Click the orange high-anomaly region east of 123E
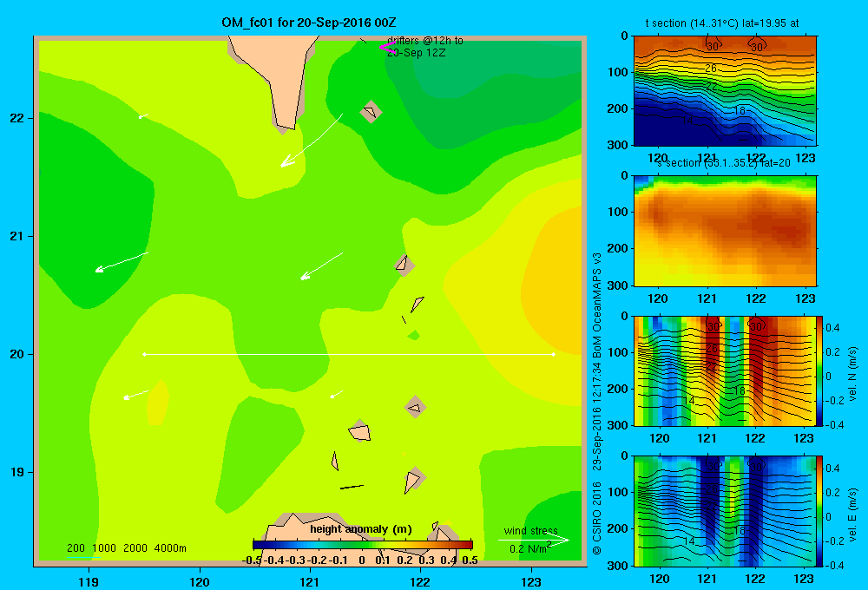Viewport: 868px width, 590px height. (554, 282)
